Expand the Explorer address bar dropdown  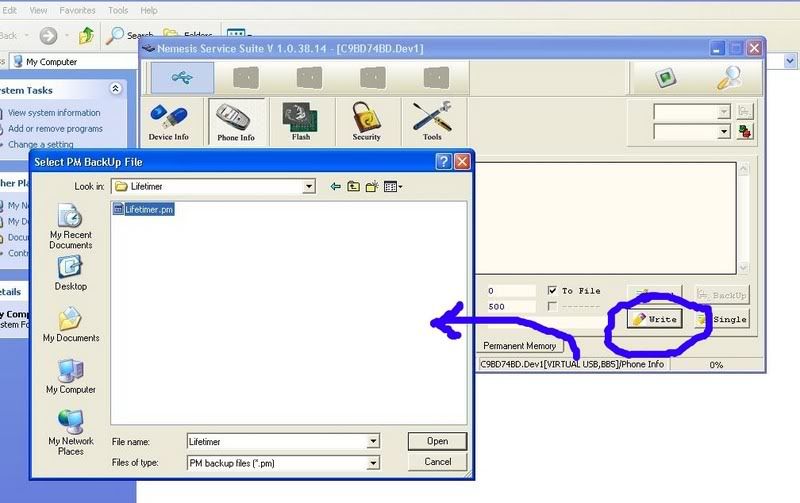tap(790, 61)
